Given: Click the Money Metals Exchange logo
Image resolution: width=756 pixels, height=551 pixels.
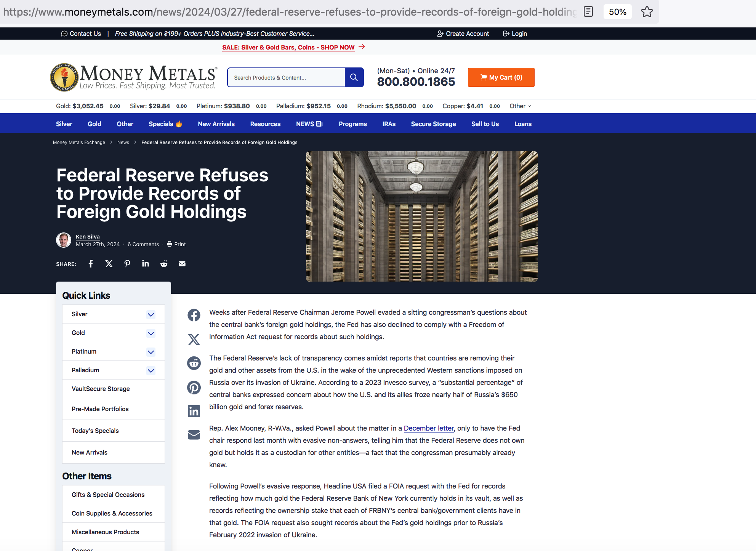Looking at the screenshot, I should [x=134, y=77].
